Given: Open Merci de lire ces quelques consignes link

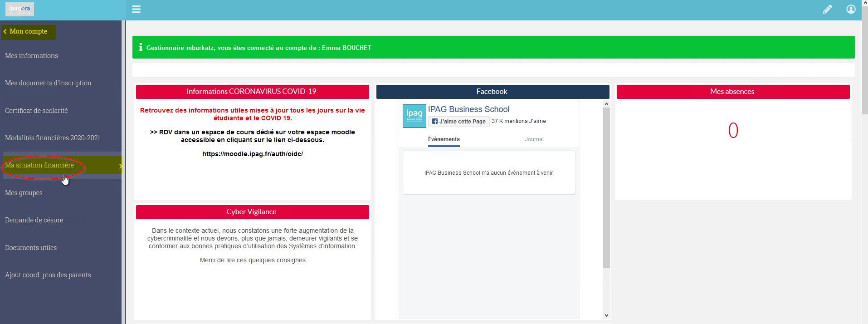Looking at the screenshot, I should click(253, 260).
